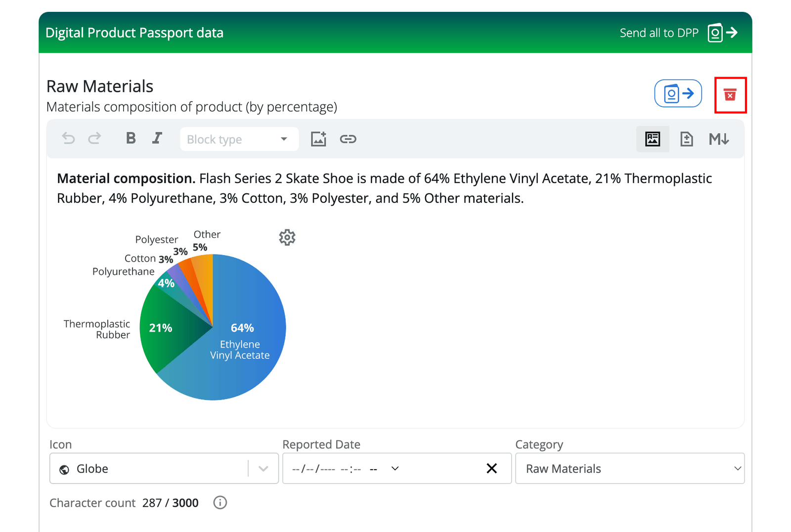
Task: Toggle italic formatting in the editor
Action: (x=157, y=139)
